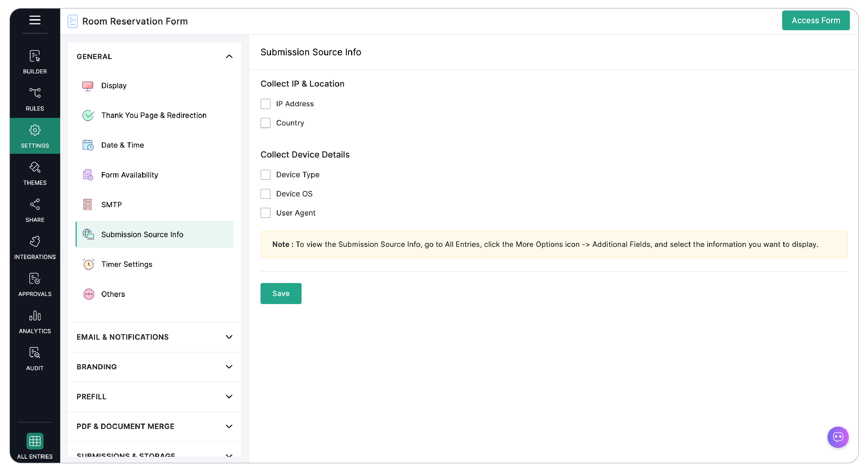Open All Entries grid icon
This screenshot has width=868, height=470.
click(x=35, y=441)
